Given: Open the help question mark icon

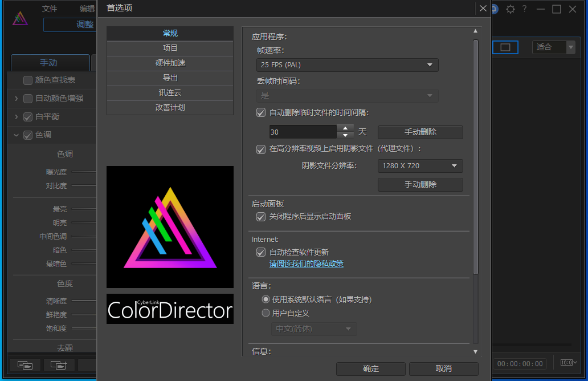Looking at the screenshot, I should [x=525, y=9].
